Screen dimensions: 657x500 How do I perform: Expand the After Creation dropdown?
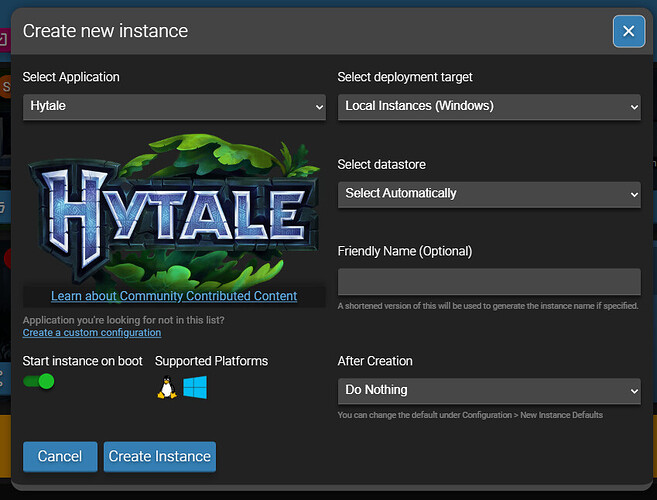coord(489,390)
